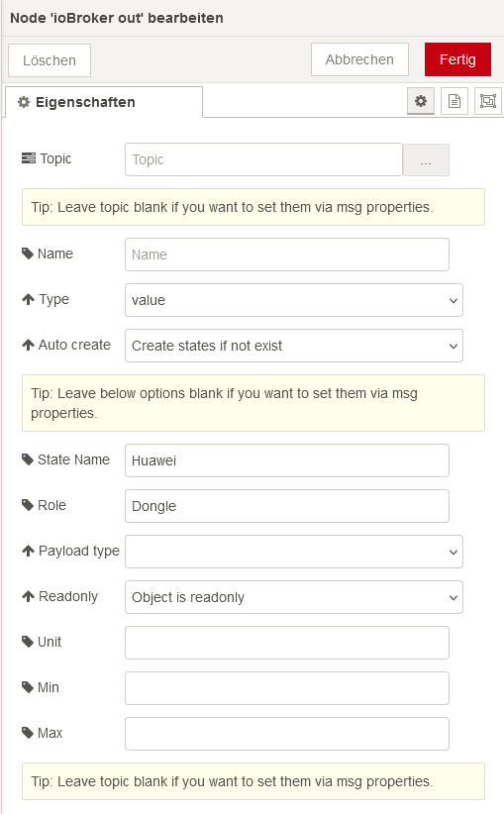The height and width of the screenshot is (814, 504).
Task: Click the Fertig button
Action: pos(457,59)
